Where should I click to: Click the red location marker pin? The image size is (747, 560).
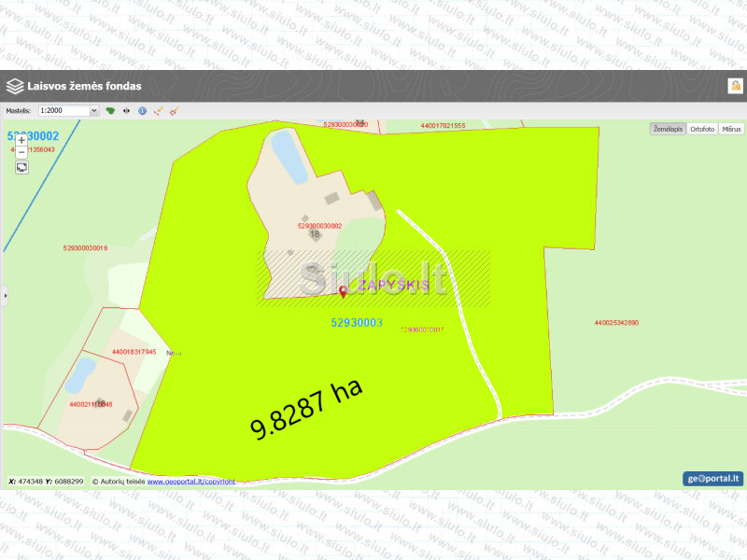(x=343, y=292)
